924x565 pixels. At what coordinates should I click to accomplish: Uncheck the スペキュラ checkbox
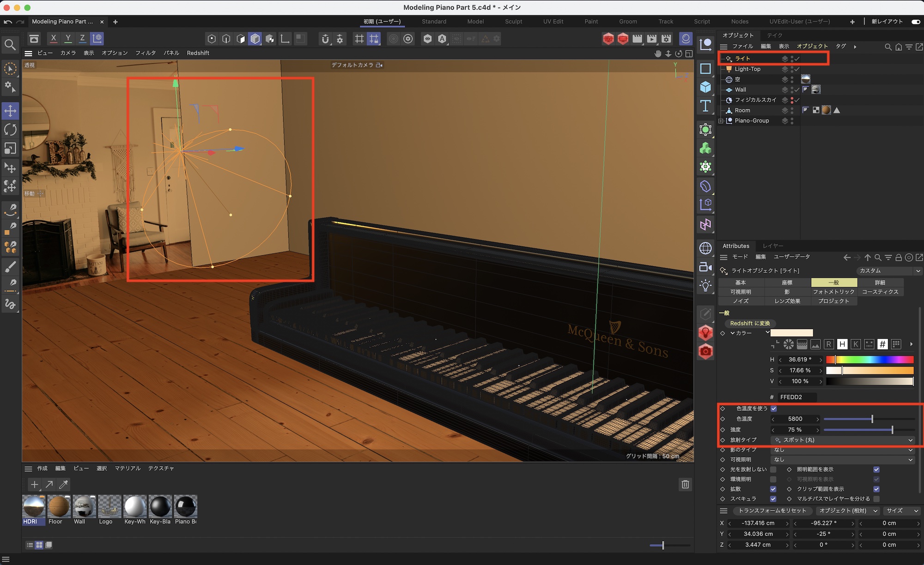click(773, 499)
